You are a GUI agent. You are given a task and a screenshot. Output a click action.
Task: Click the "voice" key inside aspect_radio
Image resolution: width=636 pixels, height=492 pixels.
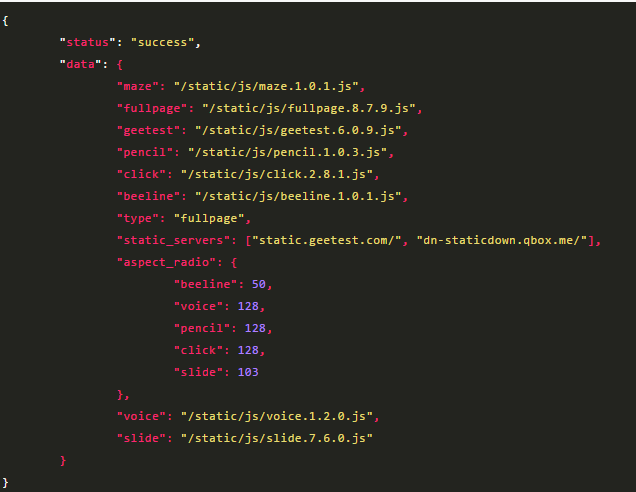click(x=200, y=306)
